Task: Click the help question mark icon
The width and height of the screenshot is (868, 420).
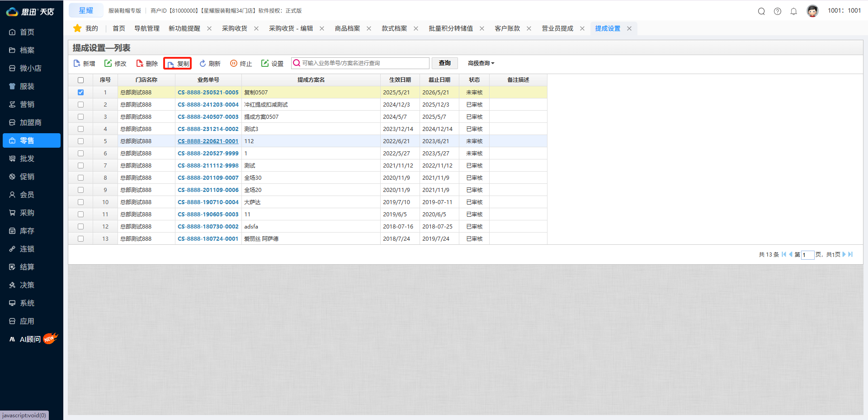Action: [778, 11]
